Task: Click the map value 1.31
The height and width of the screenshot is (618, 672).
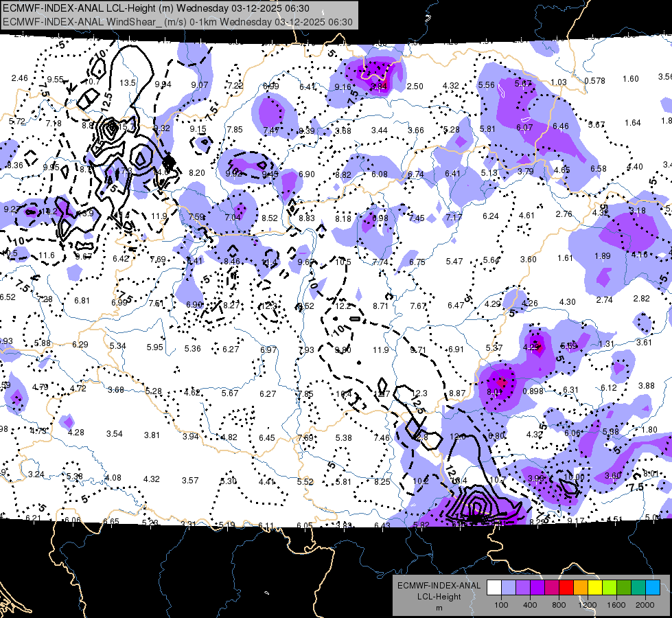Action: point(606,344)
